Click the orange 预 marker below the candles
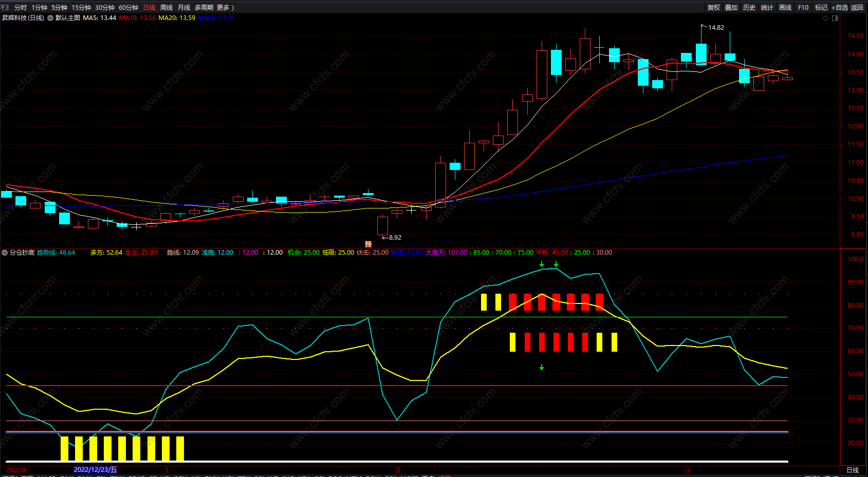 tap(368, 244)
